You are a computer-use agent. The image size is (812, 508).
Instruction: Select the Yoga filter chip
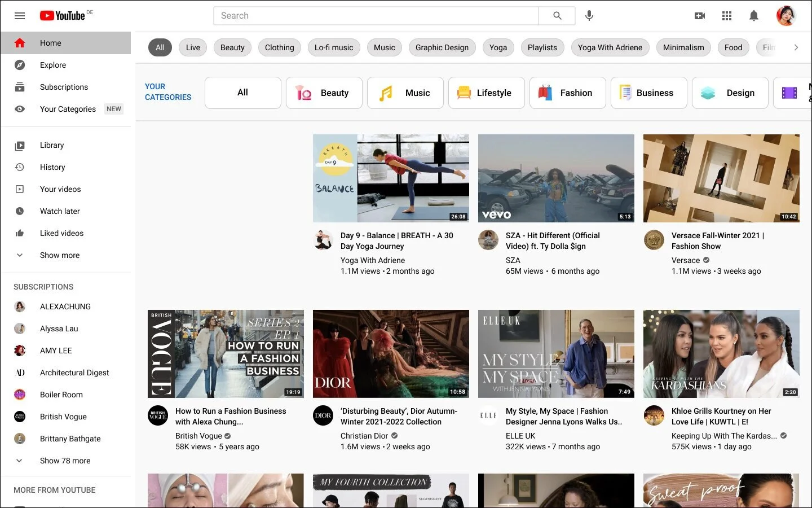point(498,47)
